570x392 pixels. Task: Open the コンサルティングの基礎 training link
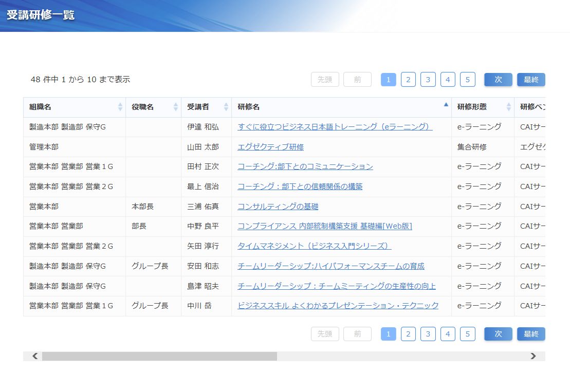(278, 207)
